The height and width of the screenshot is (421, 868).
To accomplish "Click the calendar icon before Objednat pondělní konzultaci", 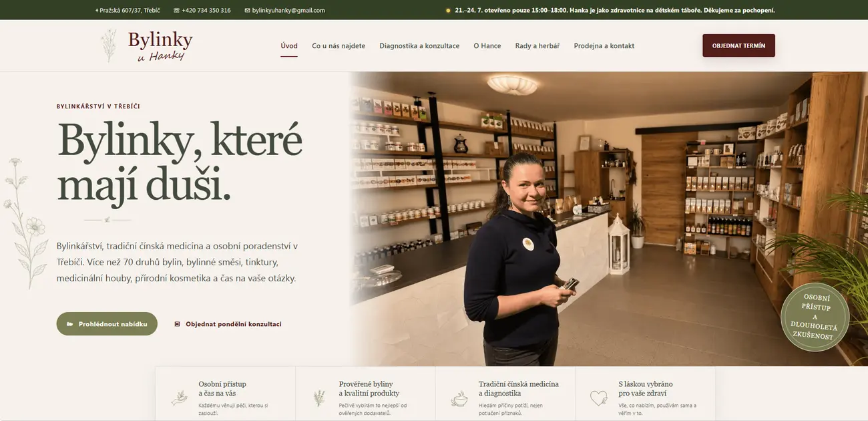I will 177,324.
